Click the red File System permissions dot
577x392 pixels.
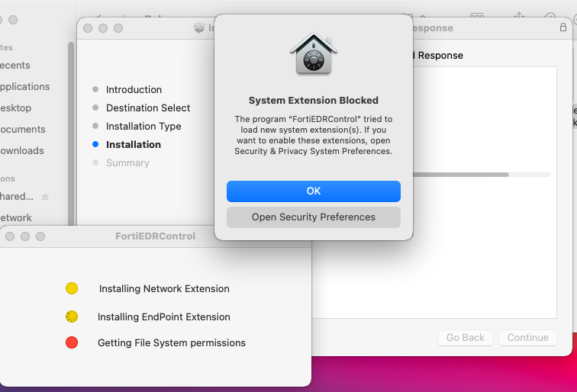pos(72,343)
